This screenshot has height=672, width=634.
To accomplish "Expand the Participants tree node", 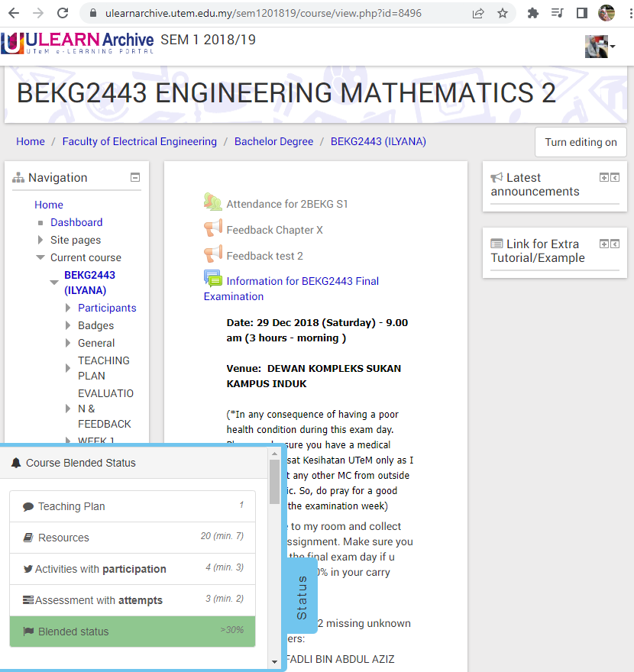I will (x=68, y=309).
